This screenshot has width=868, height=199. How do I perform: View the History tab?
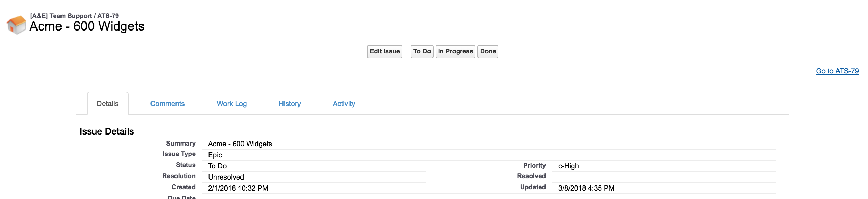(x=289, y=104)
